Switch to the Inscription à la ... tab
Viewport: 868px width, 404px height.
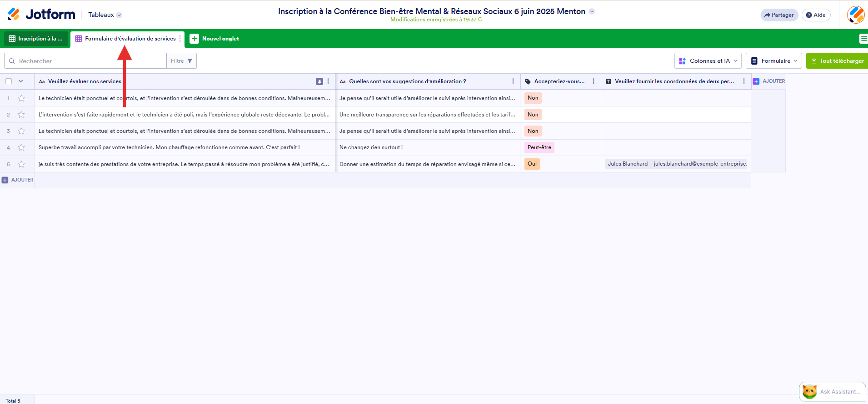(x=36, y=39)
